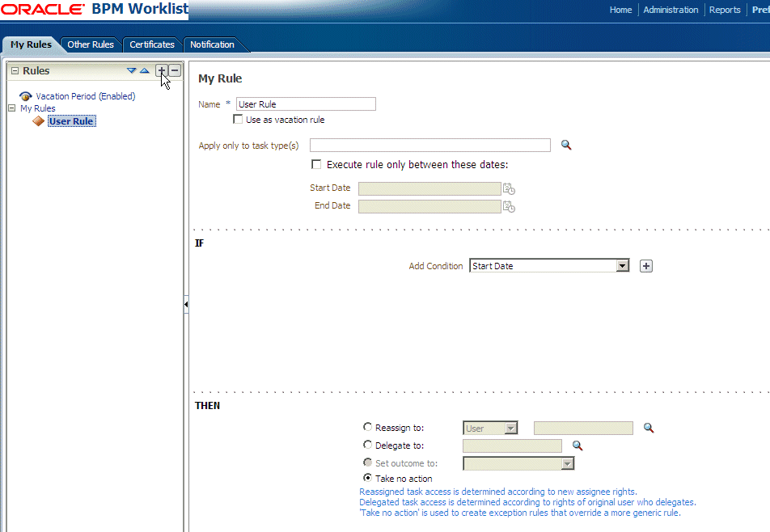770x532 pixels.
Task: Click the Reassign to user field
Action: (583, 428)
